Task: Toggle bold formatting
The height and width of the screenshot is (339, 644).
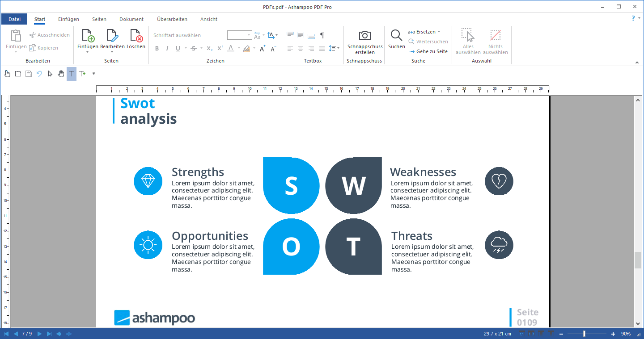Action: click(157, 48)
